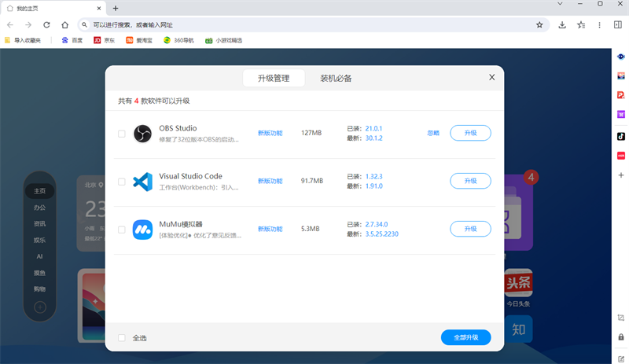Open the downloads icon in the toolbar
The width and height of the screenshot is (629, 364).
[562, 25]
